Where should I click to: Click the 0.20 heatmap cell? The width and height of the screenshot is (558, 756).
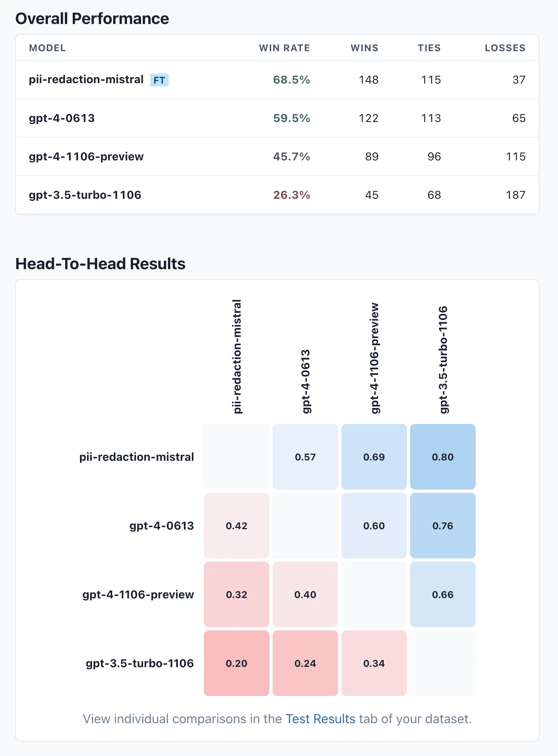click(237, 663)
